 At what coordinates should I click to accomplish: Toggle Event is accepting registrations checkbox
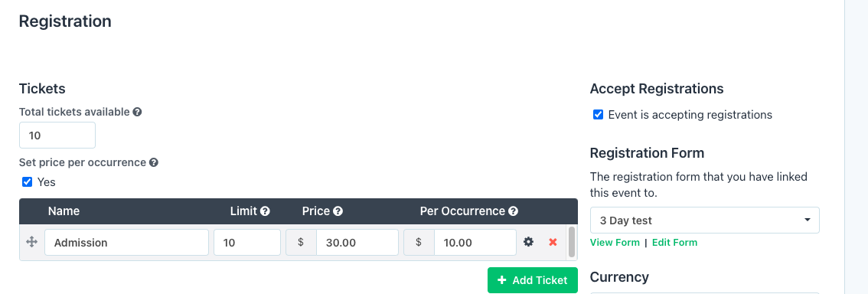click(598, 115)
